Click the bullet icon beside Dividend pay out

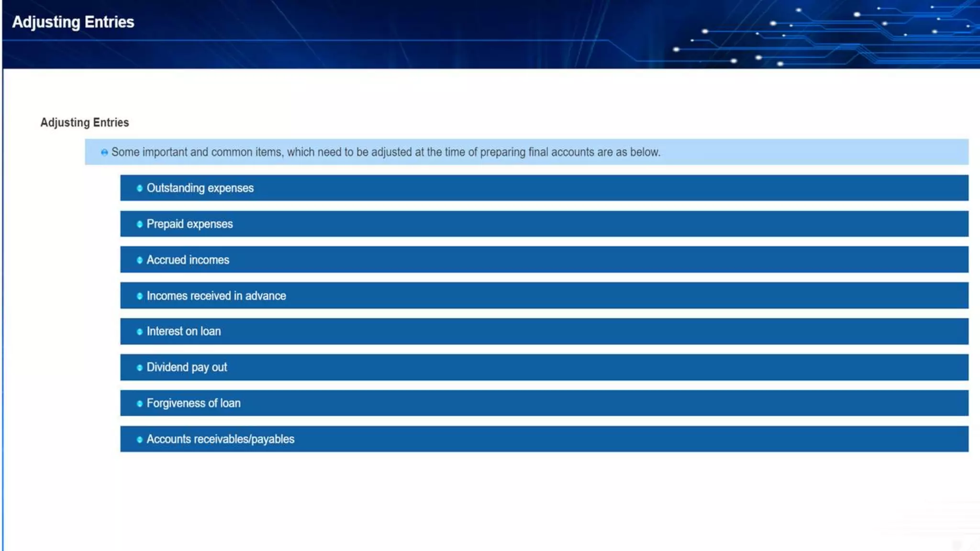(139, 368)
